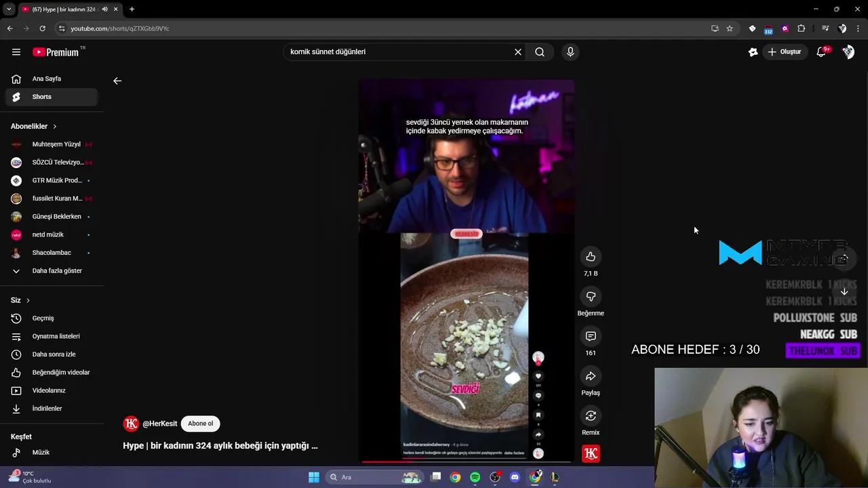Expand the Siz section chevron
The width and height of the screenshot is (868, 488).
[x=28, y=300]
